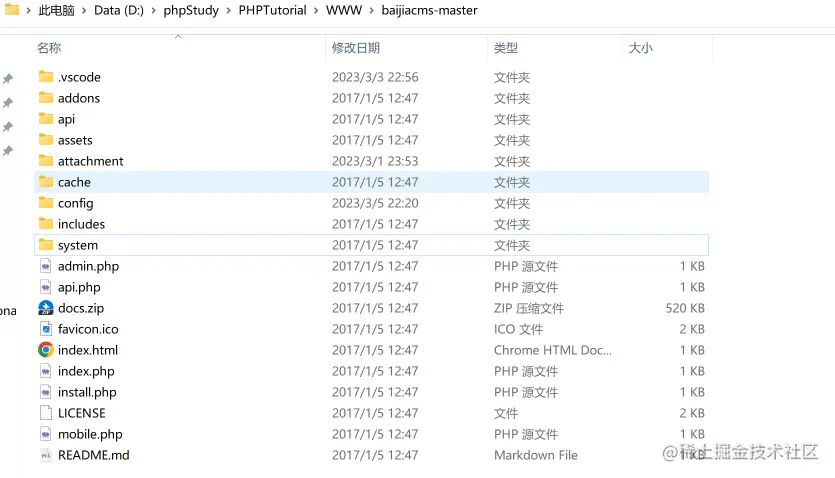Click the api folder icon
This screenshot has height=478, width=835.
tap(46, 118)
